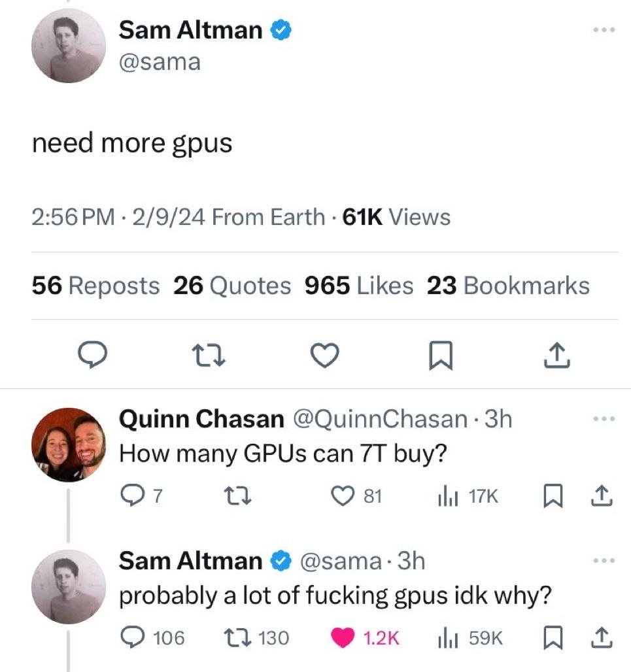Screen dimensions: 631x672
Task: Bookmark Quinn Chasan's reply
Action: (x=554, y=496)
